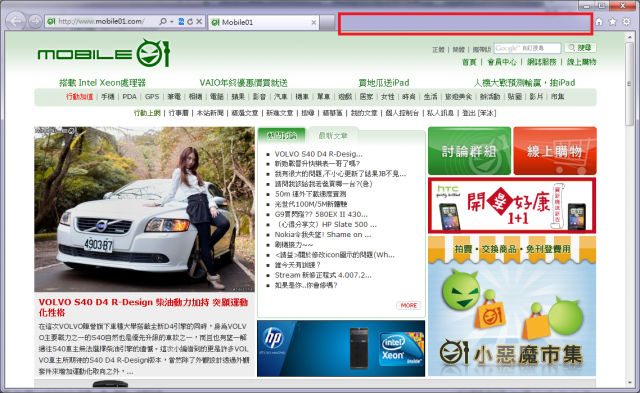Viewport: 640px width, 393px height.
Task: Stop loading with the X icon in address bar
Action: point(199,22)
